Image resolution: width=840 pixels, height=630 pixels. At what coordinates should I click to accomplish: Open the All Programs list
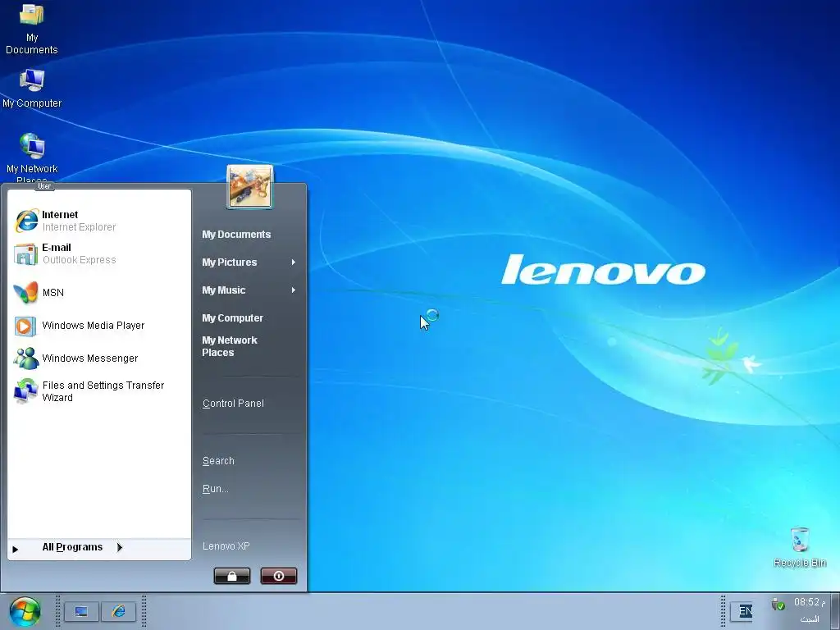(x=72, y=547)
